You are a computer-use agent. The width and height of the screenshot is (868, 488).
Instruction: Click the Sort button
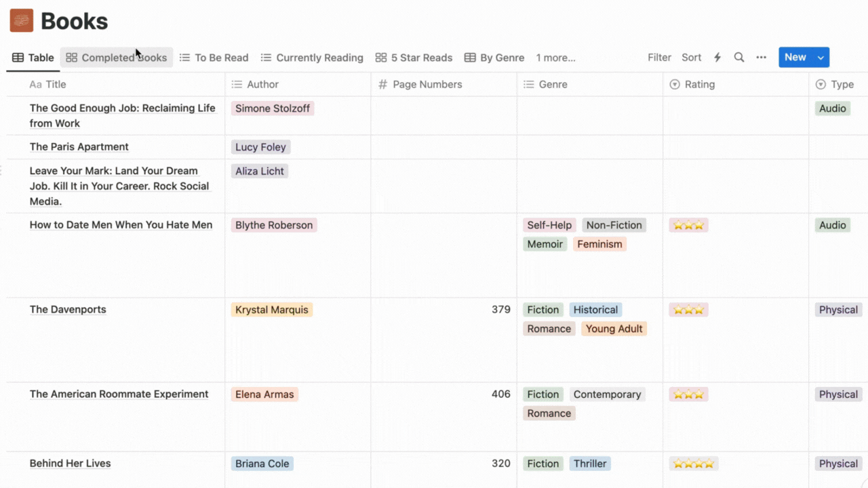pyautogui.click(x=691, y=58)
